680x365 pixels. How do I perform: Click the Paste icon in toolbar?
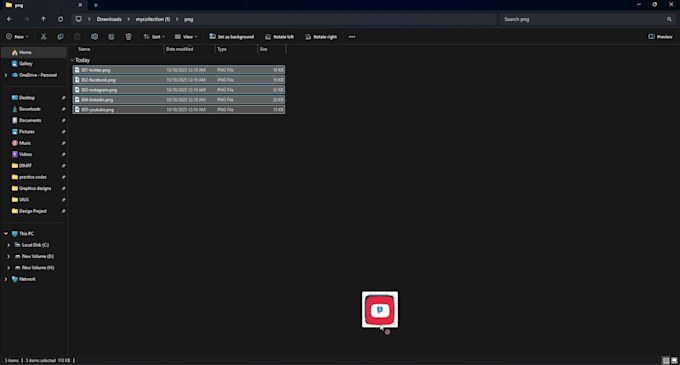point(77,37)
